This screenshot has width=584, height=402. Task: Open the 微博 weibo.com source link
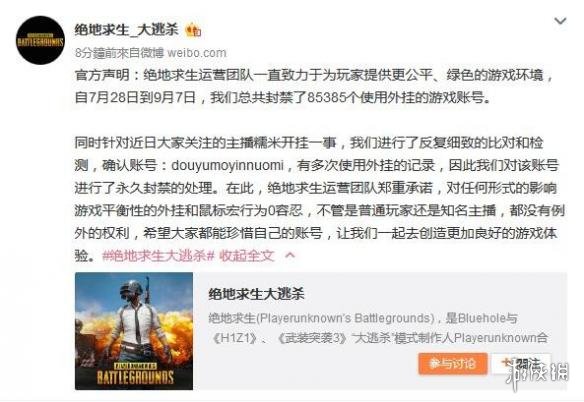184,53
